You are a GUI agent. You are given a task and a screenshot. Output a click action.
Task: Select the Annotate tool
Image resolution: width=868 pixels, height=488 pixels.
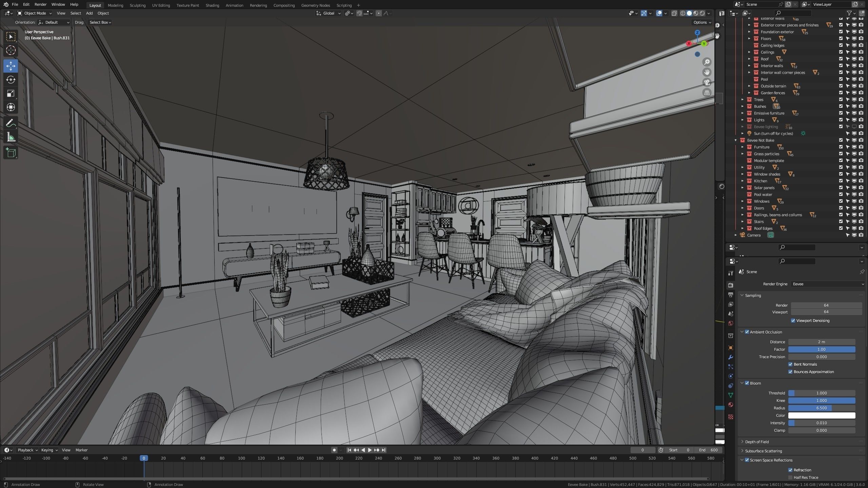pos(11,123)
